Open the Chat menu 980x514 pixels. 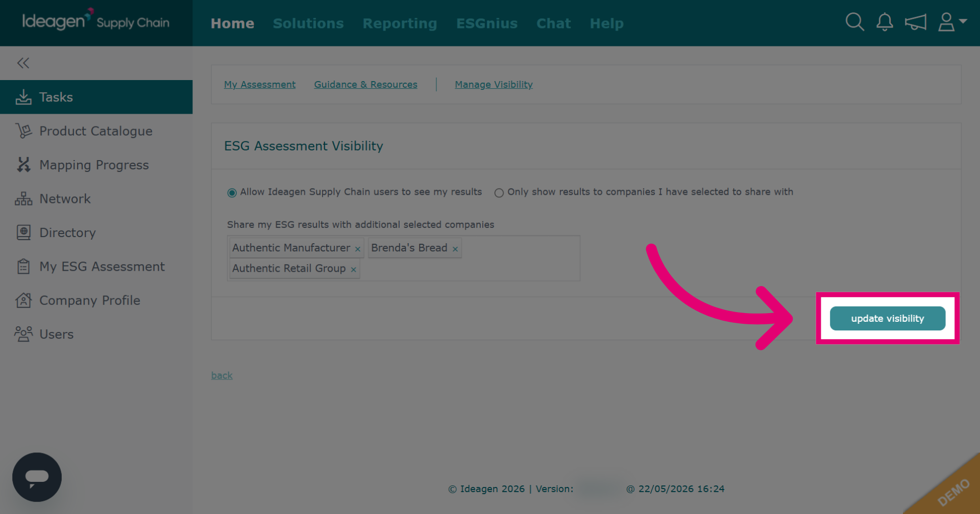(553, 23)
